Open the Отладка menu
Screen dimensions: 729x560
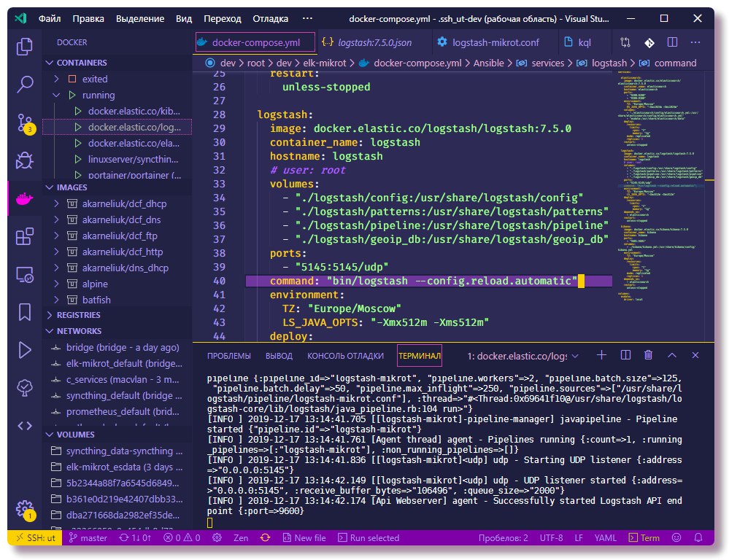(270, 18)
